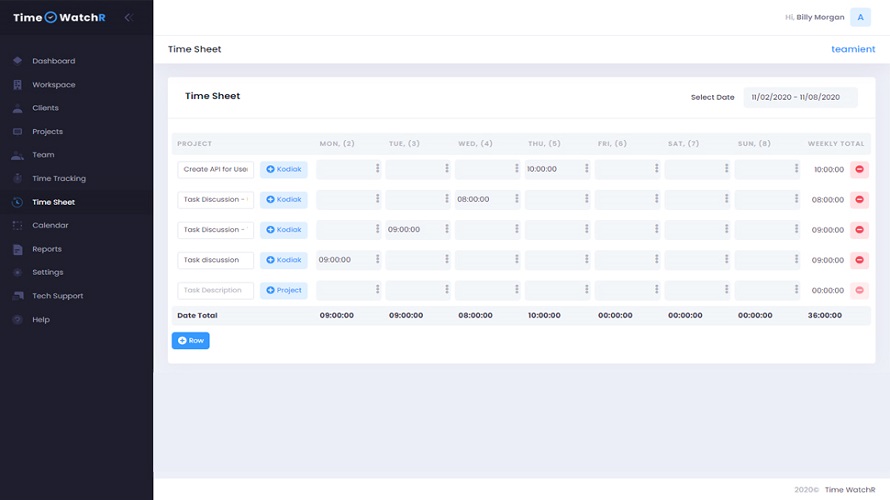Remove the Task discussion row with Monday hours
890x500 pixels.
coord(859,260)
